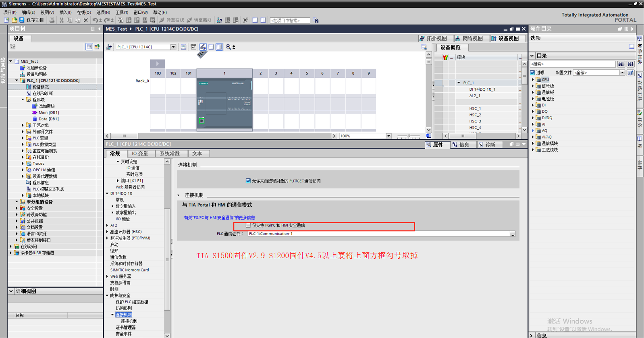Click the redo arrow icon

coord(107,20)
